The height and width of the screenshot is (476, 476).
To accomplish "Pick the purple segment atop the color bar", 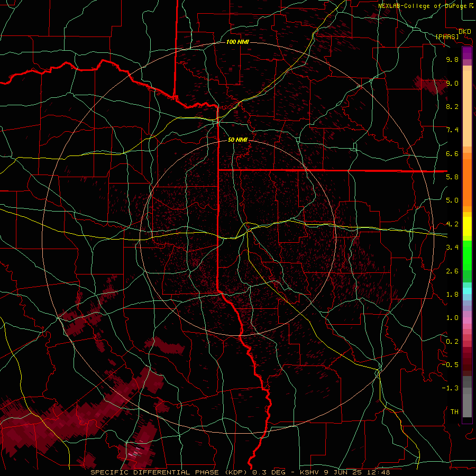I will [x=467, y=53].
